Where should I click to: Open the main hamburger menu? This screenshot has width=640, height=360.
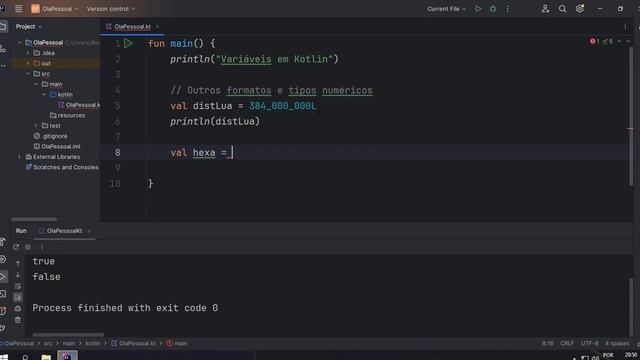18,9
